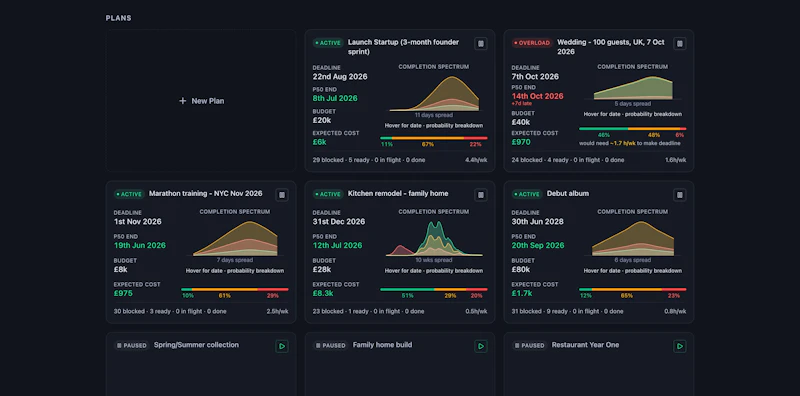800x396 pixels.
Task: Click the 22nd Aug 2026 deadline
Action: click(340, 77)
